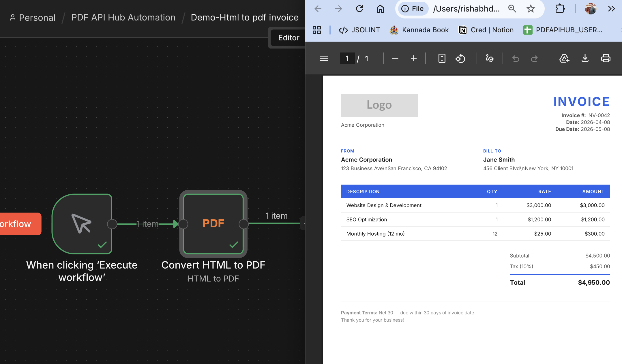This screenshot has height=364, width=622.
Task: Select the Convert HTML to PDF node
Action: 213,224
